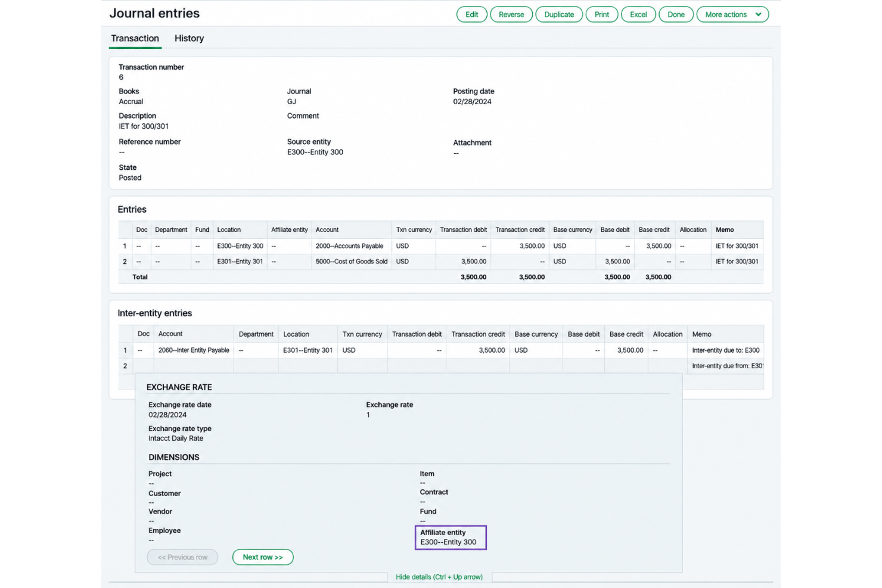Click the Base credit header in Entries
882x588 pixels.
click(x=654, y=229)
